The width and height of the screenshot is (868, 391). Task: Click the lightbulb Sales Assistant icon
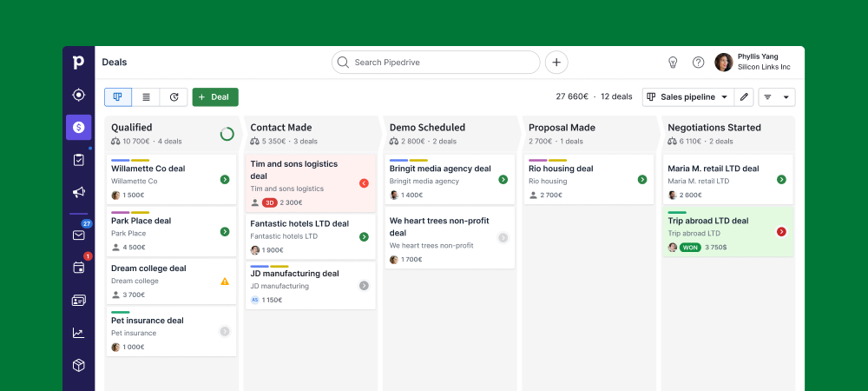pyautogui.click(x=672, y=63)
